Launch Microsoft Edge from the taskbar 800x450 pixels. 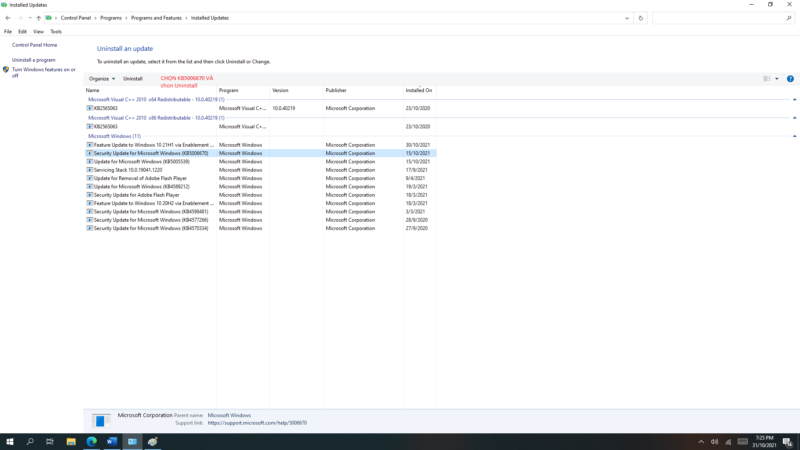point(91,442)
